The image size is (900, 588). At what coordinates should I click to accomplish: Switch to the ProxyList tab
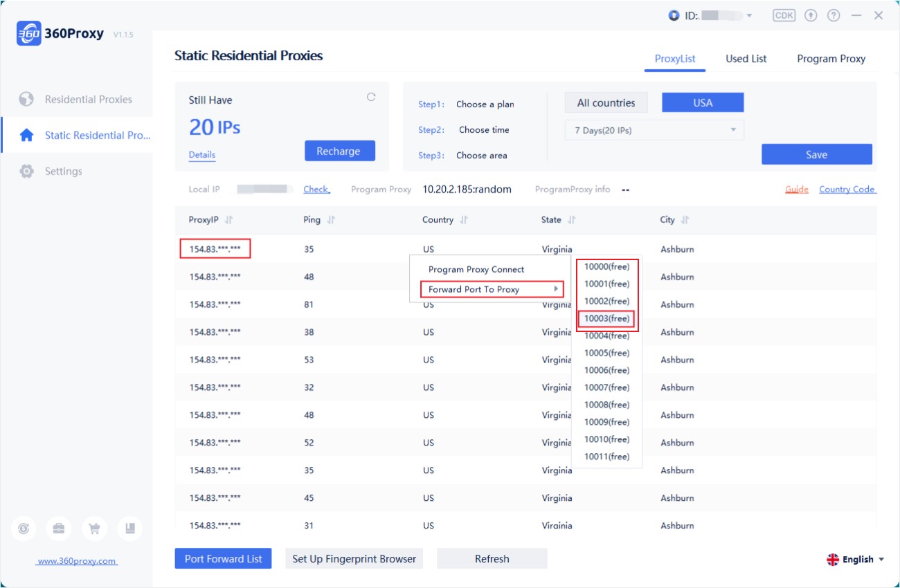point(675,59)
